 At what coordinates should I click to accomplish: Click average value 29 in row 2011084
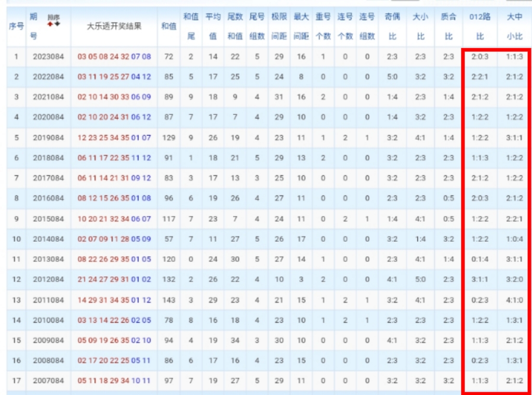213,300
